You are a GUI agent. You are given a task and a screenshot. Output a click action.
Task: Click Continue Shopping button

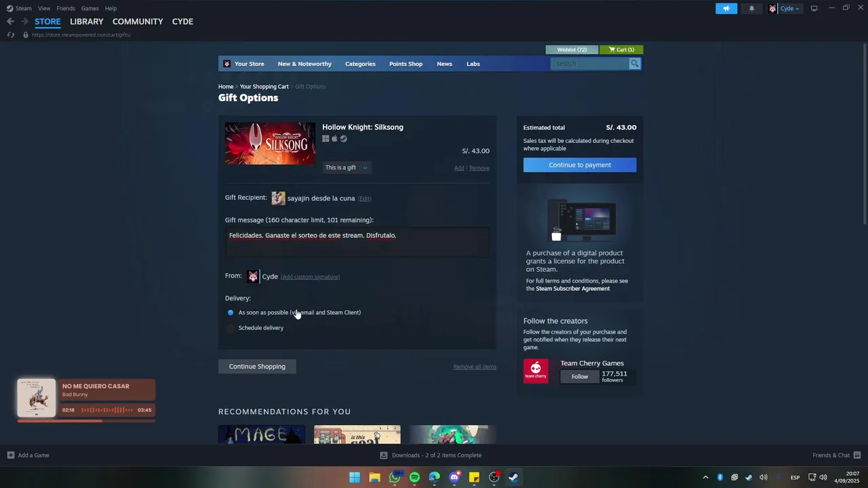tap(257, 367)
